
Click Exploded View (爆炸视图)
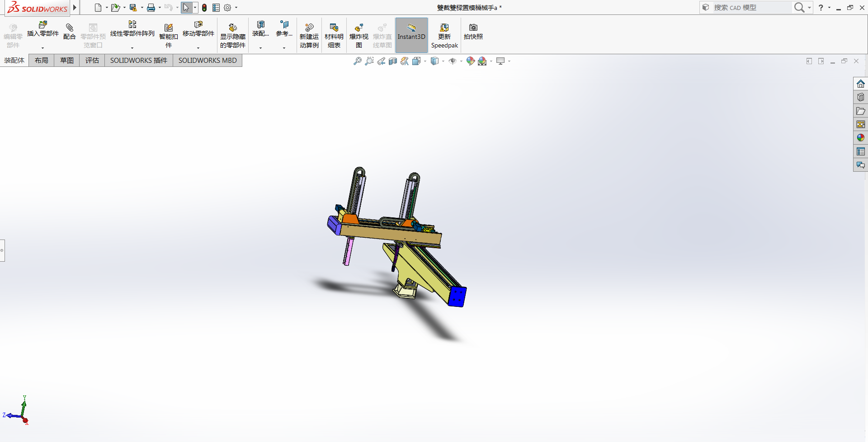359,36
